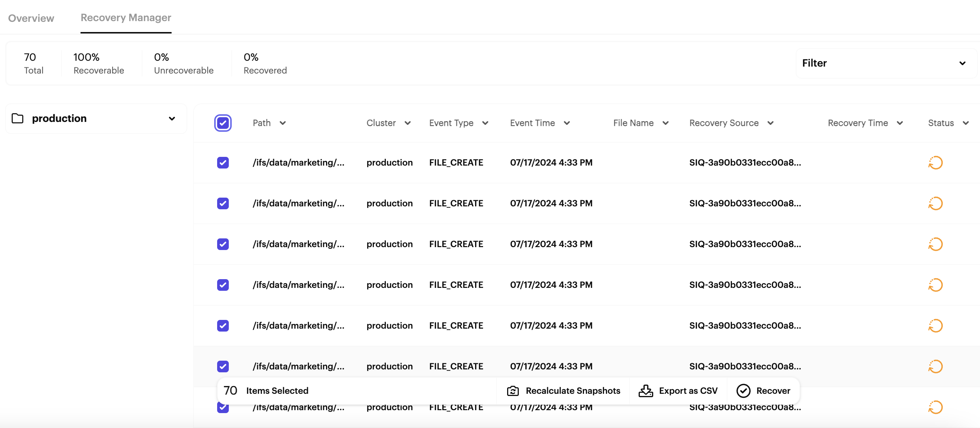The width and height of the screenshot is (980, 428).
Task: Click the second row's recovery status icon
Action: click(x=935, y=203)
